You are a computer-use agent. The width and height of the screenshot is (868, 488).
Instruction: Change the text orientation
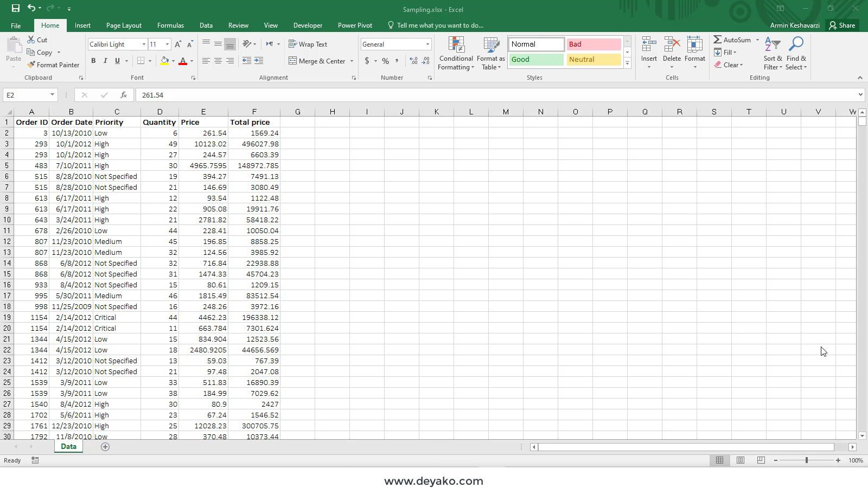[247, 44]
